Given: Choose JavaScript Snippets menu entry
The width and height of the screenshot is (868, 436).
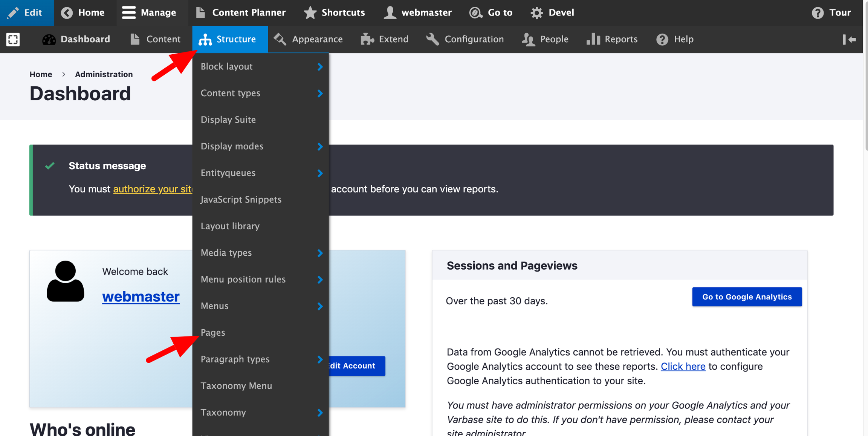Looking at the screenshot, I should (241, 199).
